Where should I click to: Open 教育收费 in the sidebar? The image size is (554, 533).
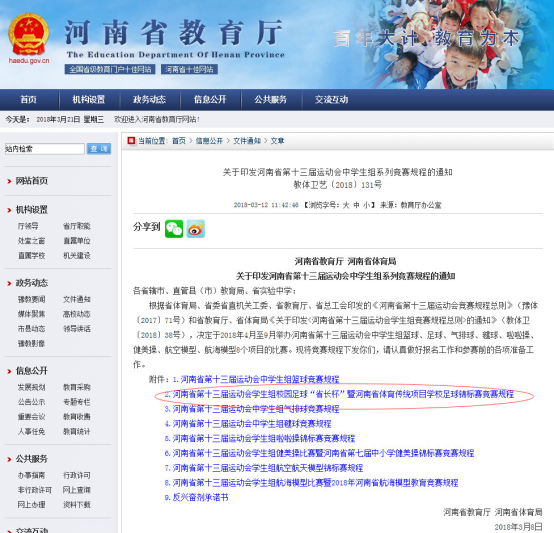(77, 417)
